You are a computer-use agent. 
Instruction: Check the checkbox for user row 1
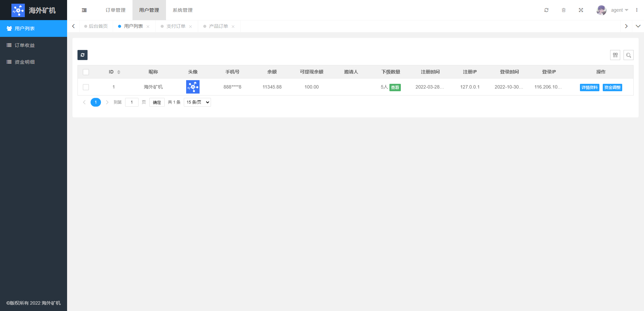pyautogui.click(x=86, y=87)
